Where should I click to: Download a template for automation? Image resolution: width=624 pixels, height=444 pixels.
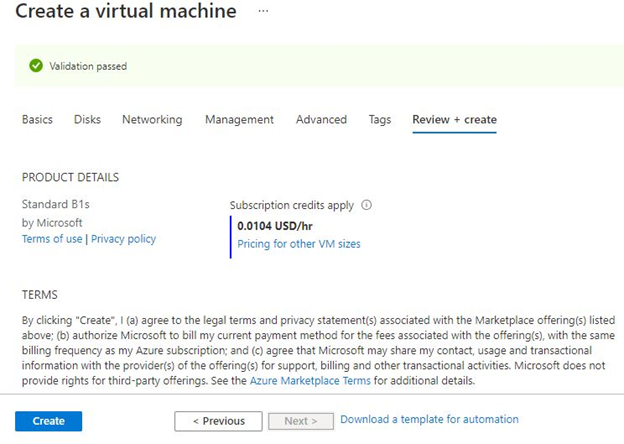pos(429,420)
